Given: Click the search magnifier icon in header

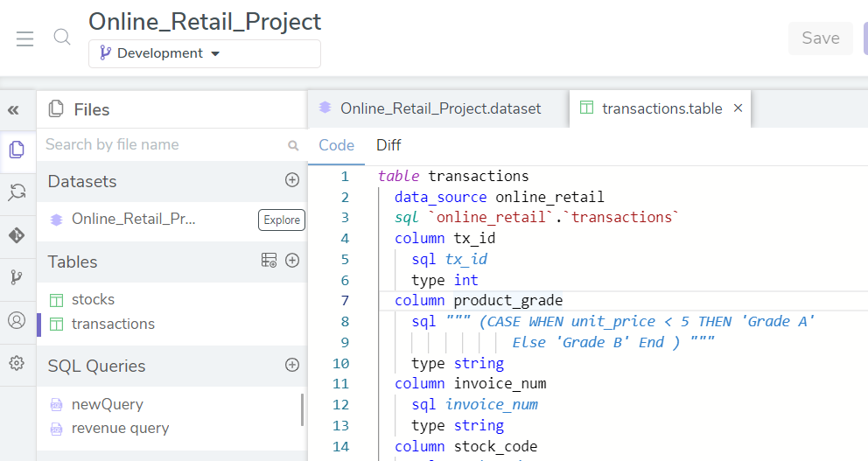Looking at the screenshot, I should (x=62, y=38).
